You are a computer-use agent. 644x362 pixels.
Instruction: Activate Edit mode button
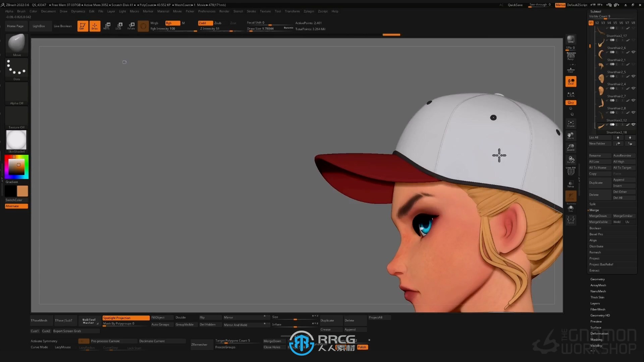[x=83, y=26]
